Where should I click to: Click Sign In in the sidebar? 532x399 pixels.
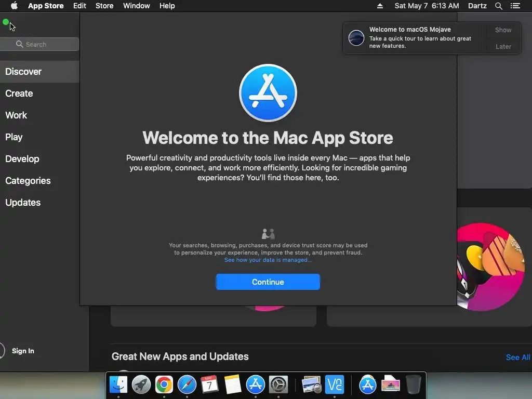pos(23,351)
